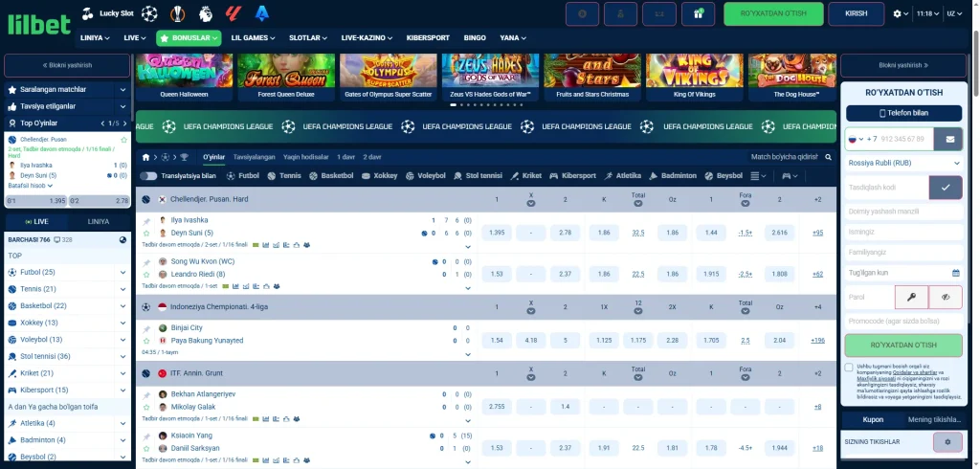The height and width of the screenshot is (469, 980).
Task: Click green RO'YXATDAN O'TISH header button
Action: point(773,13)
